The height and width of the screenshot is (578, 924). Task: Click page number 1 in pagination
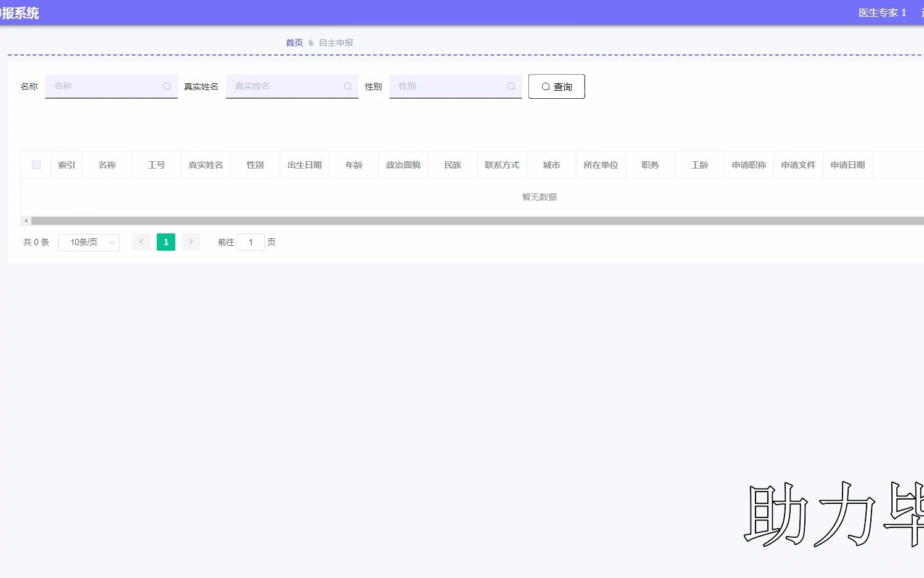pyautogui.click(x=165, y=241)
